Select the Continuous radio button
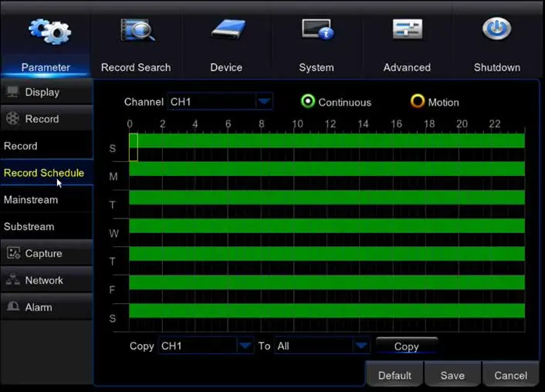 tap(308, 101)
